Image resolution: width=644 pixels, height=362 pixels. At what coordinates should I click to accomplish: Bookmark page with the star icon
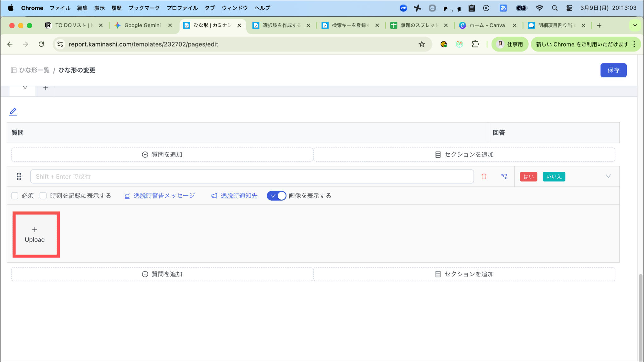(x=422, y=44)
